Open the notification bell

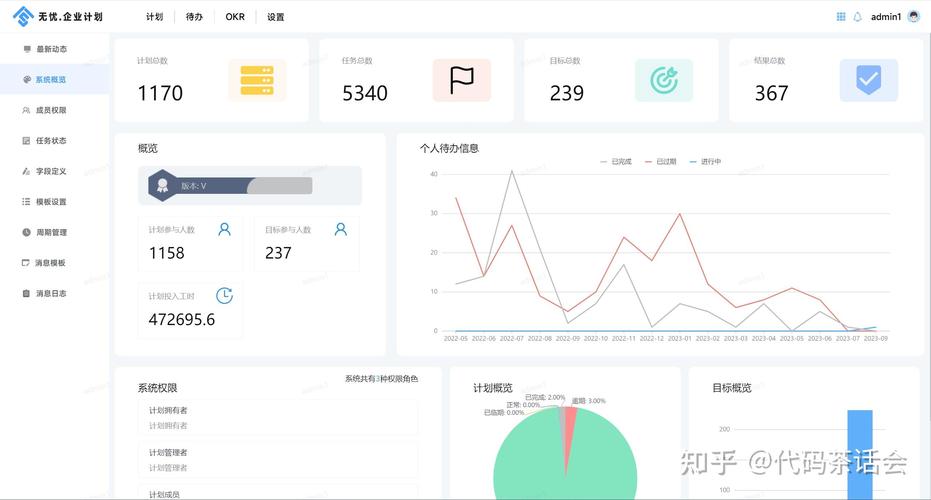click(x=857, y=17)
